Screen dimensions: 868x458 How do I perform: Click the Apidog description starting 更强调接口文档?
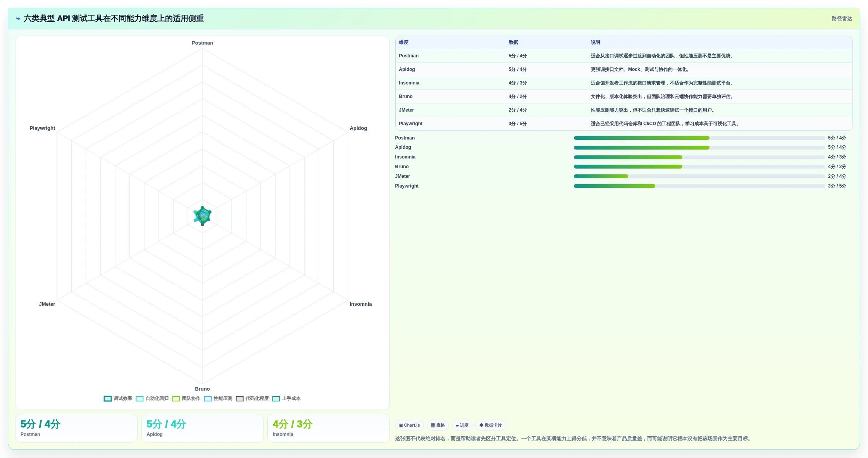pos(641,69)
